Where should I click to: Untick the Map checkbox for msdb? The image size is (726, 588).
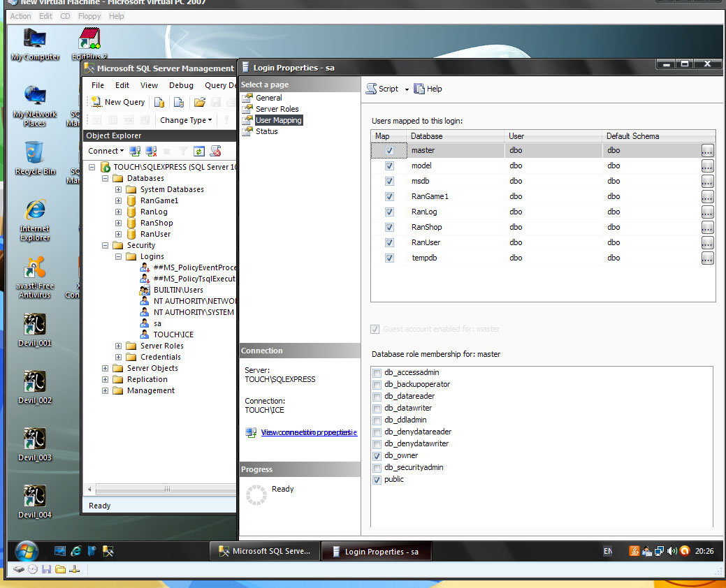(389, 182)
